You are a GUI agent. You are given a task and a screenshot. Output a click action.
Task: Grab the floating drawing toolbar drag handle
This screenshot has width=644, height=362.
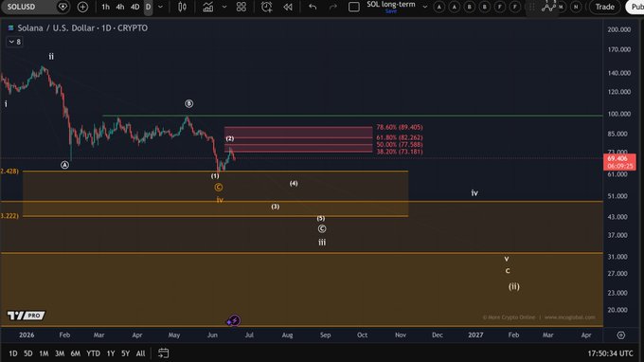tap(532, 7)
